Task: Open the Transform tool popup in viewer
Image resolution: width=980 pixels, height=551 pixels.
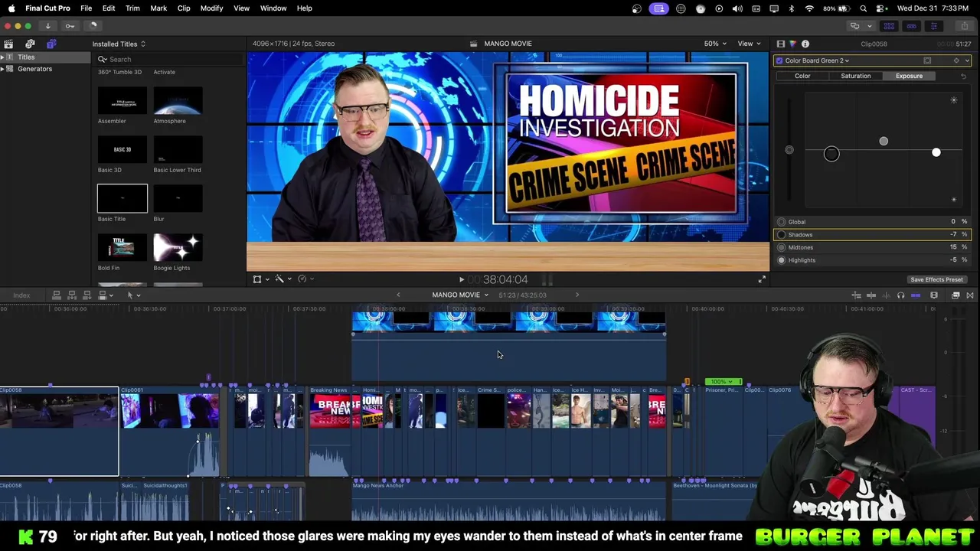Action: 260,279
